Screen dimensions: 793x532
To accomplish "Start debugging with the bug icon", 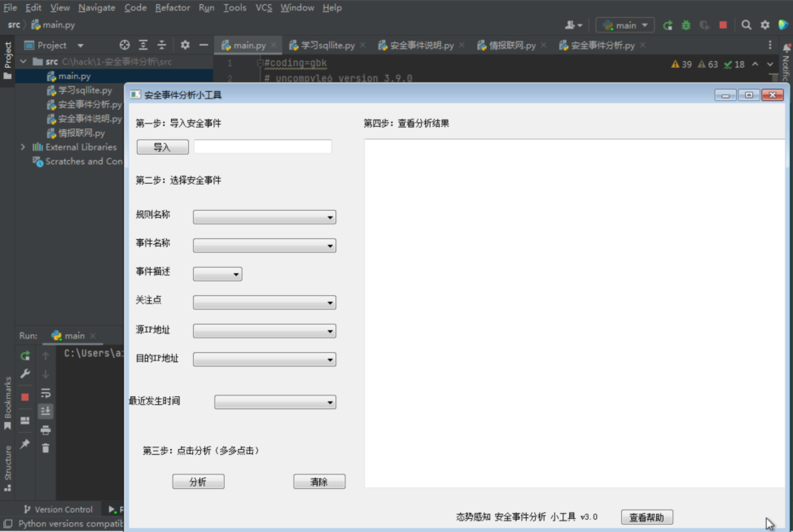I will (686, 25).
